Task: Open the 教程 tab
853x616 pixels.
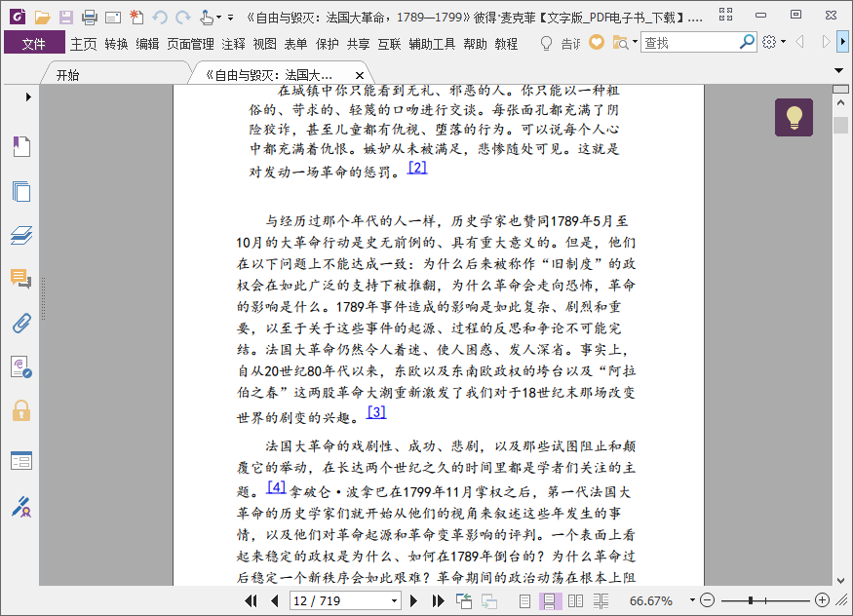Action: coord(506,44)
